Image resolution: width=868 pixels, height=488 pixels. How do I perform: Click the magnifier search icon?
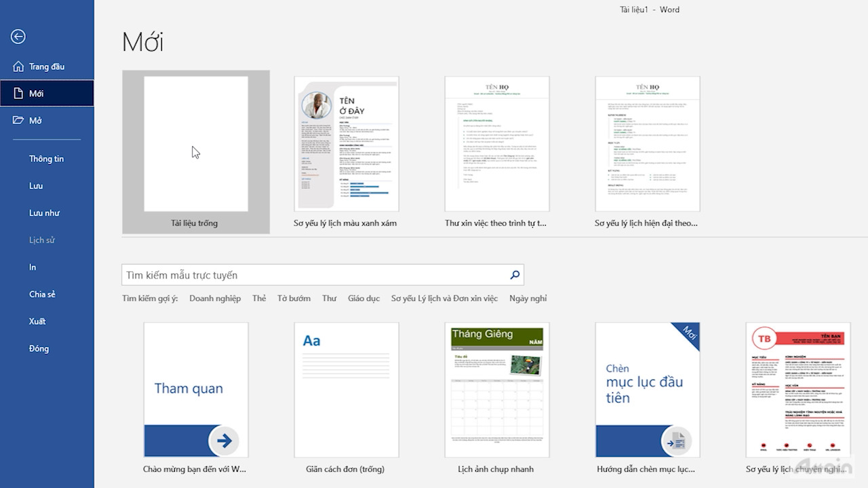tap(515, 275)
